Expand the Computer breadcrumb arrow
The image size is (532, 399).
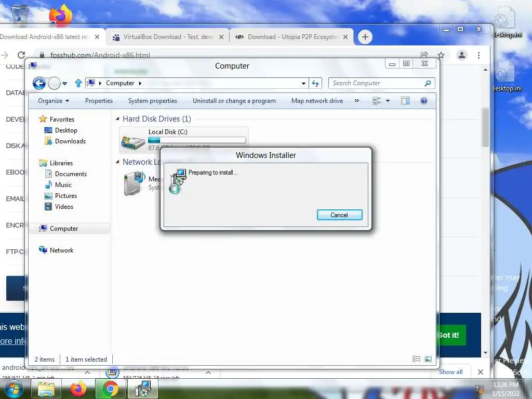pyautogui.click(x=140, y=83)
